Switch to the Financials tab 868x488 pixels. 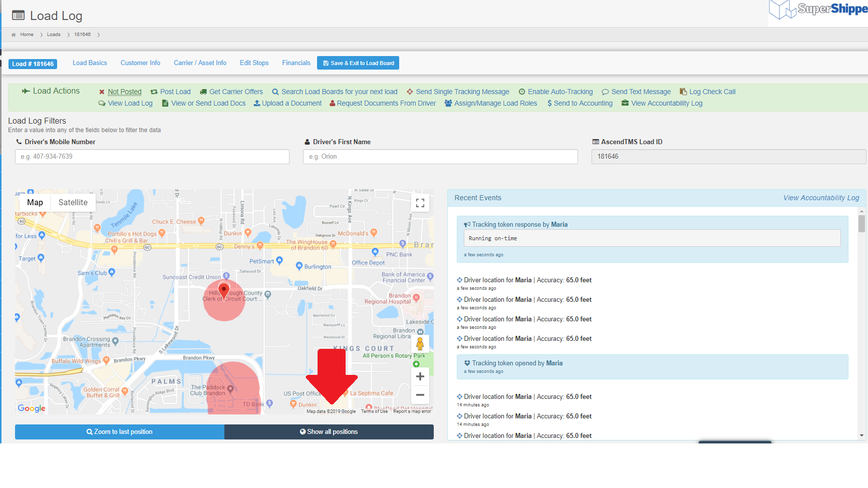(296, 63)
